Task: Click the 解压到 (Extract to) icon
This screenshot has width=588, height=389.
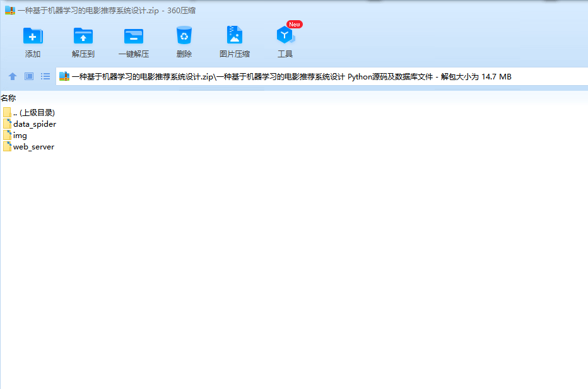Action: pos(83,36)
